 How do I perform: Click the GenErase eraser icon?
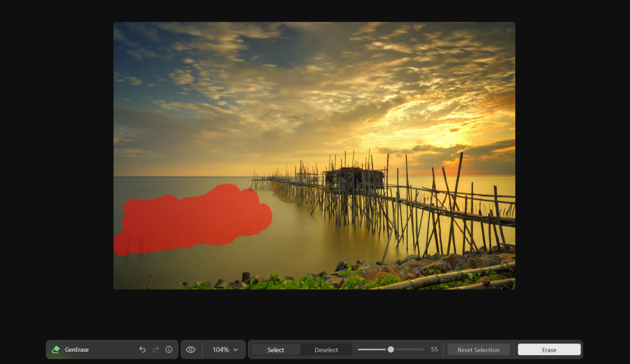[x=56, y=350]
